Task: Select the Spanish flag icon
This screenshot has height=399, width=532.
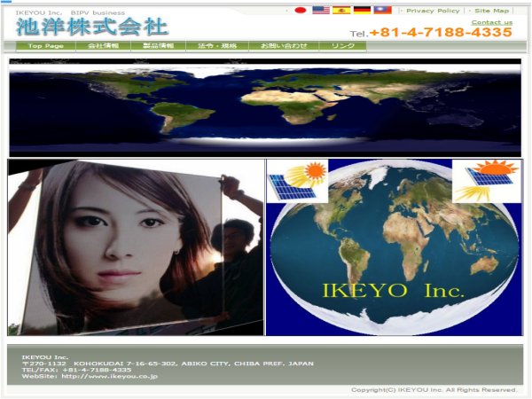Action: pyautogui.click(x=341, y=11)
